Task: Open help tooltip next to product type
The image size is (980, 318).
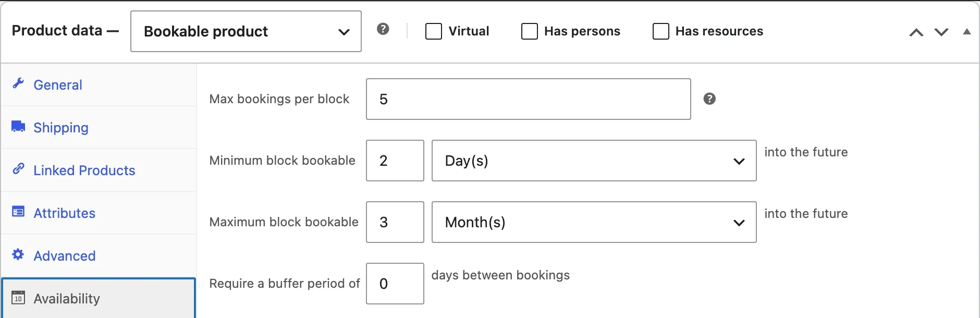Action: coord(383,29)
